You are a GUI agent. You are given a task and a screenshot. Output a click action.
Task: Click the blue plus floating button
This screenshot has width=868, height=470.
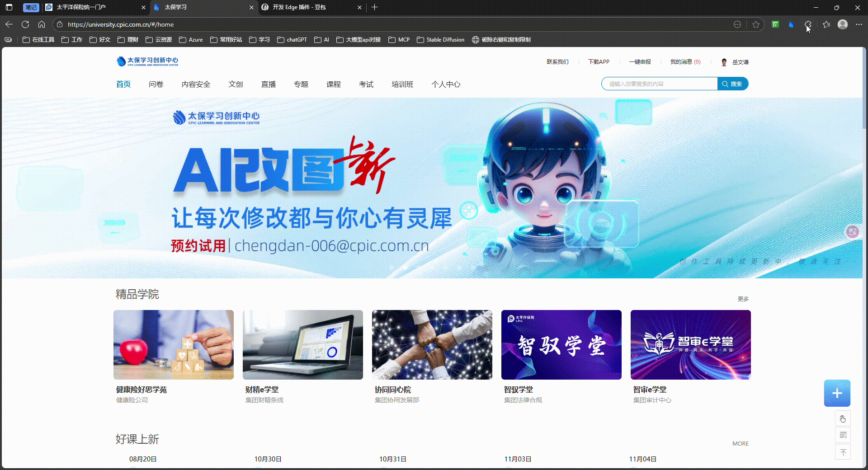[x=837, y=393]
